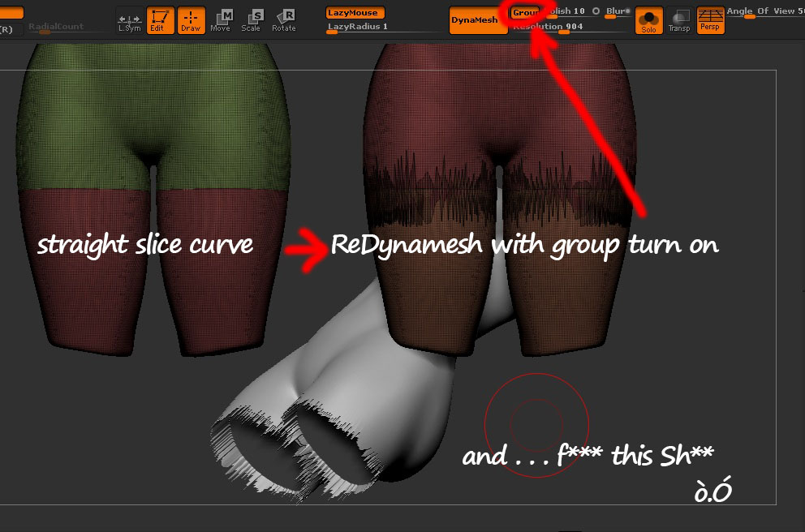Activate the Edit mode button
This screenshot has width=805, height=532.
pyautogui.click(x=160, y=21)
